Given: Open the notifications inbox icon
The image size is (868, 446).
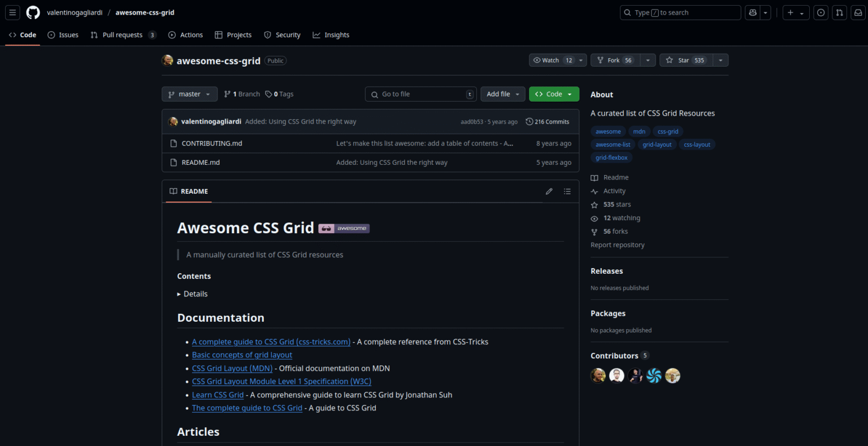Looking at the screenshot, I should coord(857,12).
